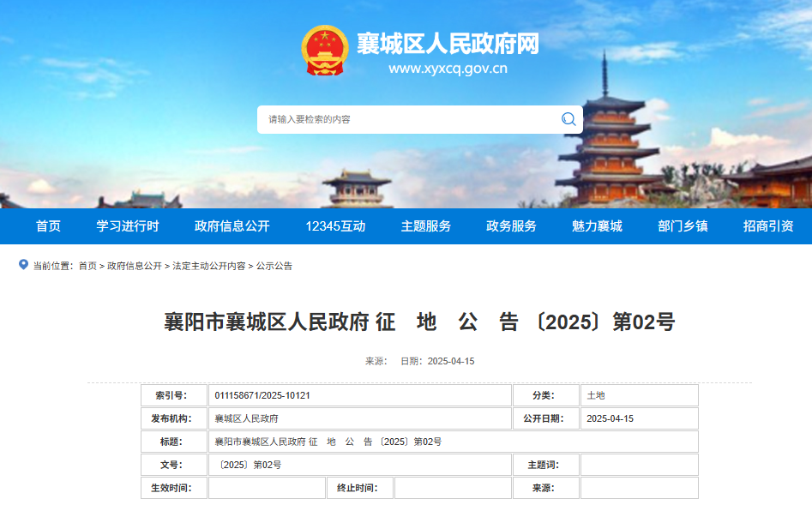Open the 主题服务 menu item
Image resolution: width=812 pixels, height=505 pixels.
(425, 226)
